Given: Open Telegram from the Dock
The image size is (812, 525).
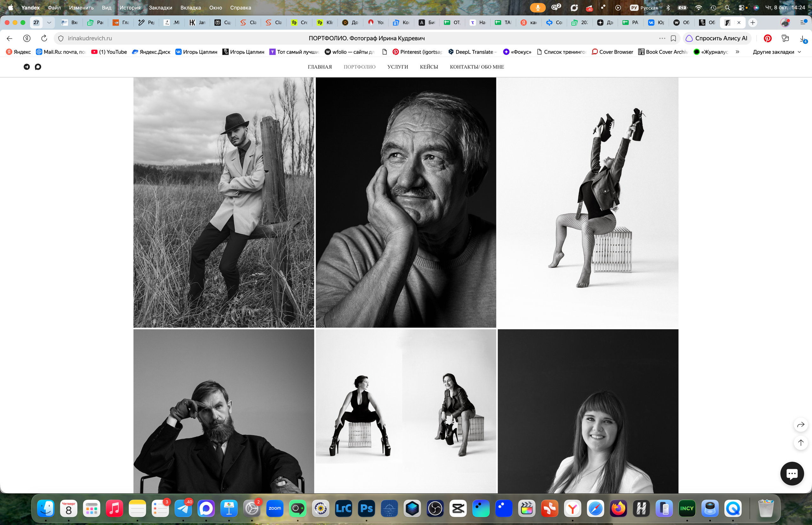Looking at the screenshot, I should pyautogui.click(x=183, y=508).
